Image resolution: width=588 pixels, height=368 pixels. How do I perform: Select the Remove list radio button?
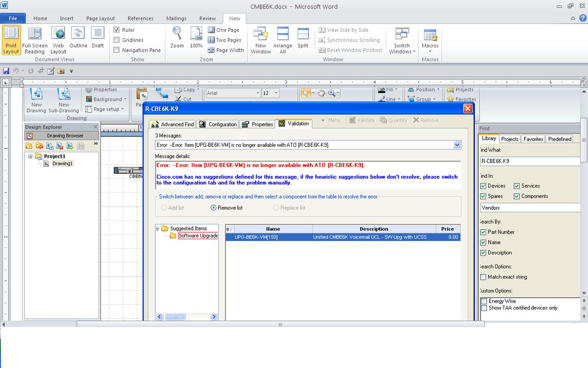click(x=213, y=207)
